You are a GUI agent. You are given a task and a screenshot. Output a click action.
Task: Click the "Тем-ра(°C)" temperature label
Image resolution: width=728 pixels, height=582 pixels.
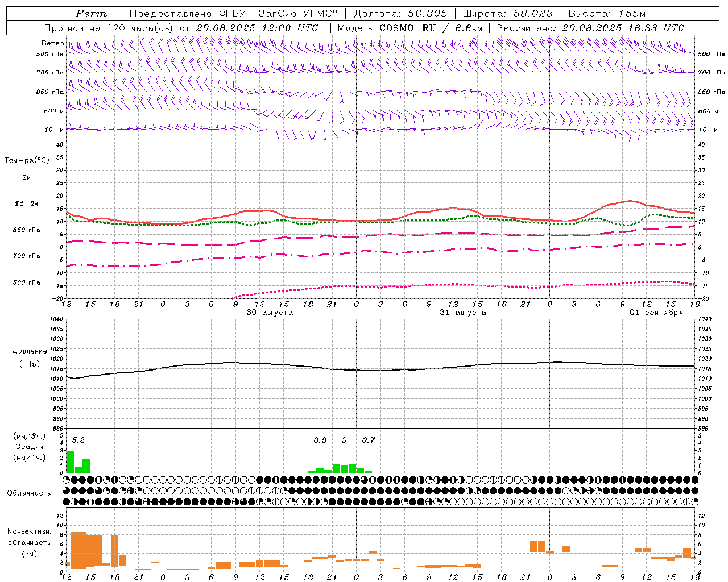(27, 161)
